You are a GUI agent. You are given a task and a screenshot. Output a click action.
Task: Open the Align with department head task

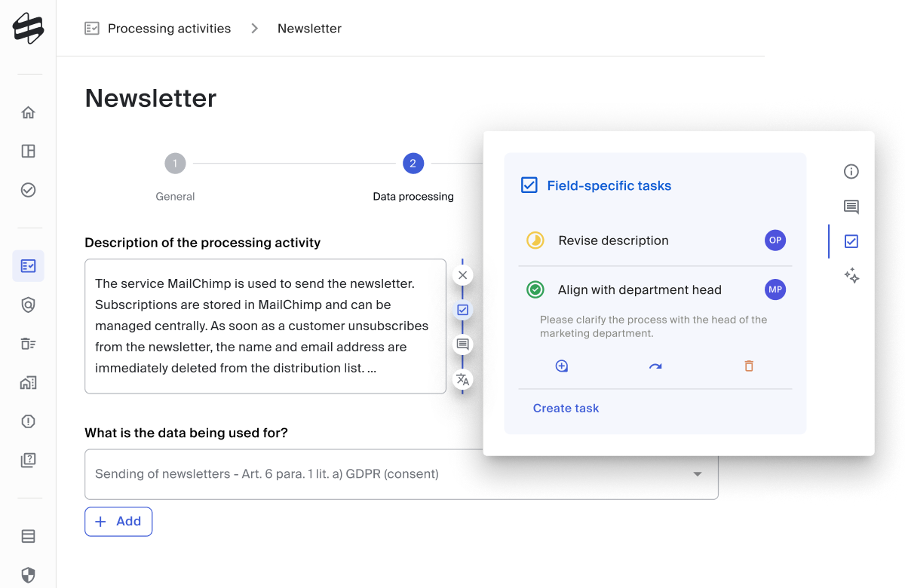(640, 289)
